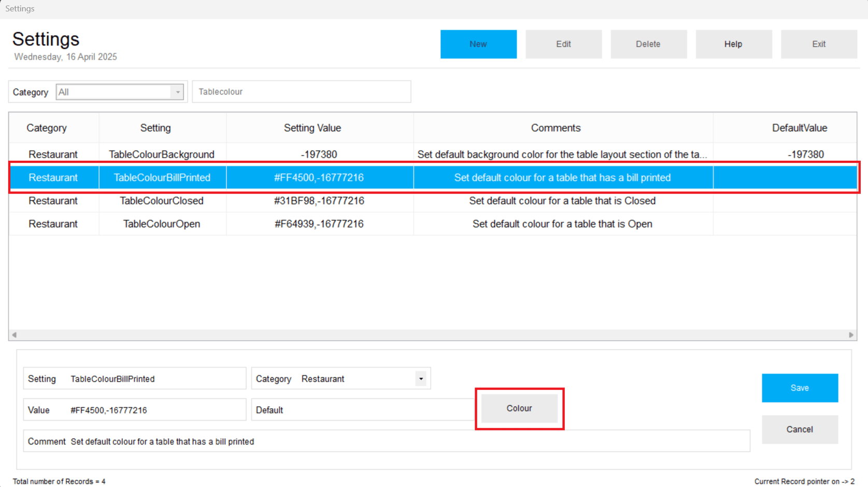868x487 pixels.
Task: Exit the Settings screen
Action: [x=819, y=44]
